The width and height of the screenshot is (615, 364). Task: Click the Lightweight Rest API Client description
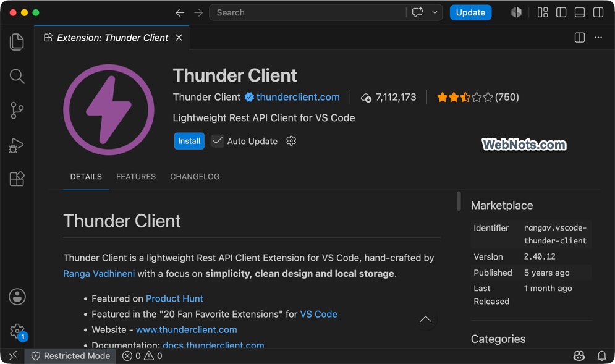(263, 117)
